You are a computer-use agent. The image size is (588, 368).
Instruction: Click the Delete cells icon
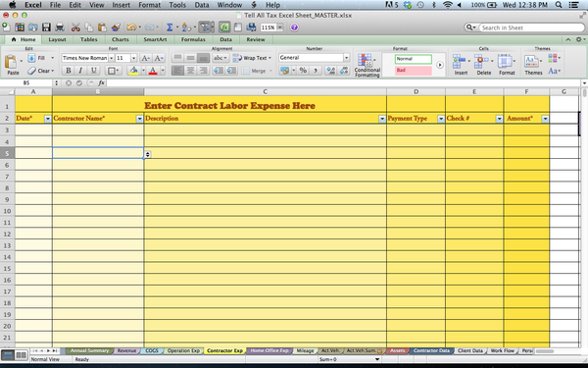(x=481, y=60)
